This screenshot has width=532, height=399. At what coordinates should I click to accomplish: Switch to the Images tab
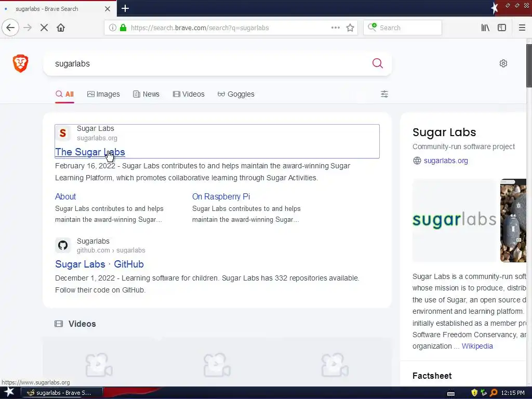[103, 94]
